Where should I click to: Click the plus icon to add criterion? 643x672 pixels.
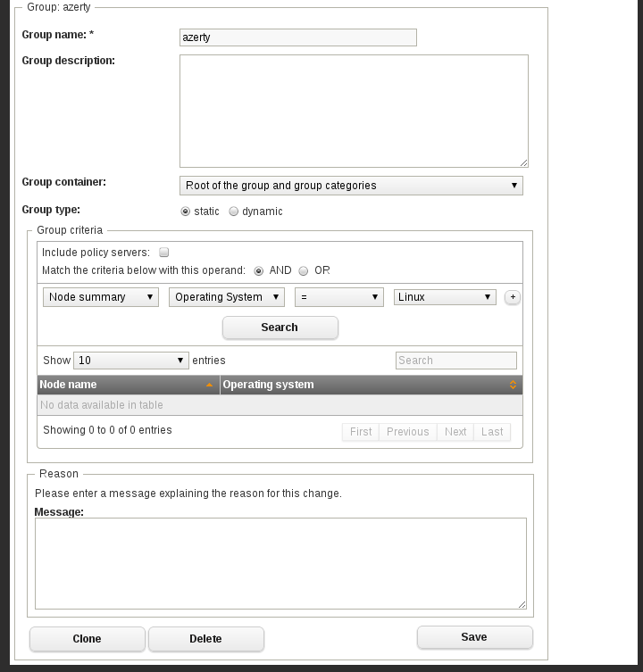coord(513,297)
